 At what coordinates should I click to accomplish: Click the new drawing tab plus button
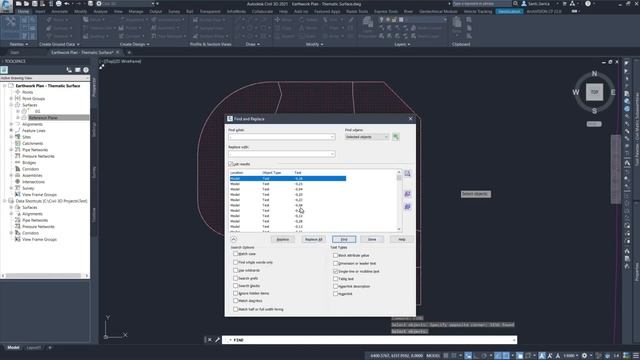129,53
